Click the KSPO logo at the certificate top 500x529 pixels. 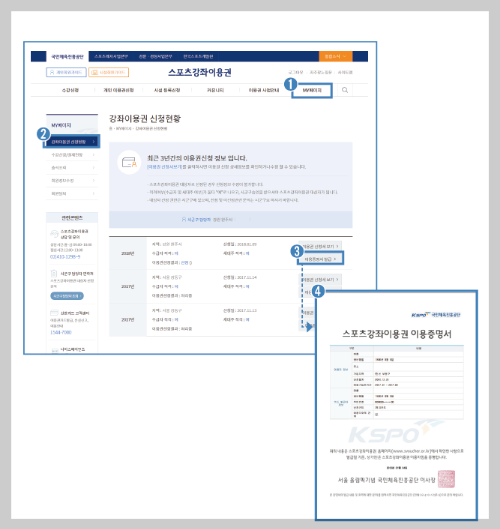(x=436, y=315)
